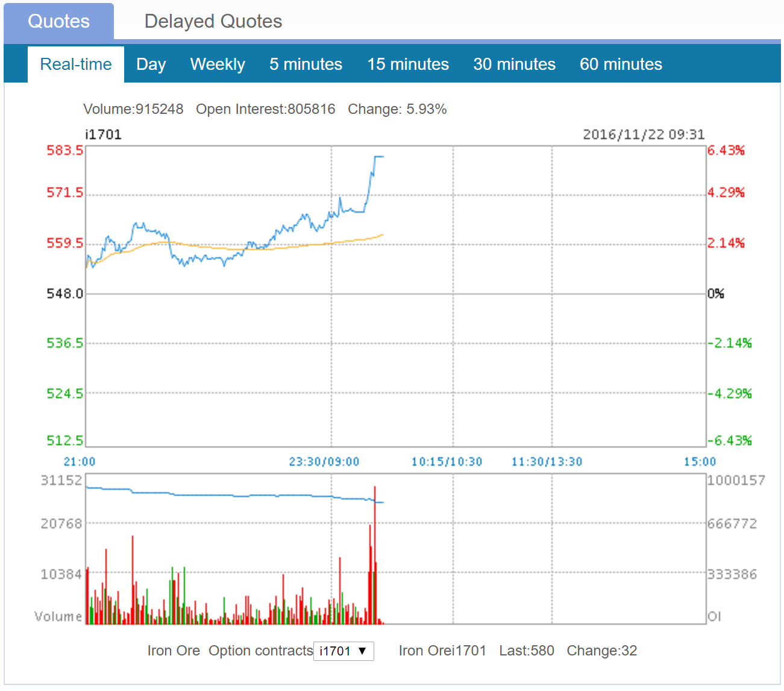Image resolution: width=784 pixels, height=691 pixels.
Task: Switch to 30 minutes interval
Action: pyautogui.click(x=514, y=64)
